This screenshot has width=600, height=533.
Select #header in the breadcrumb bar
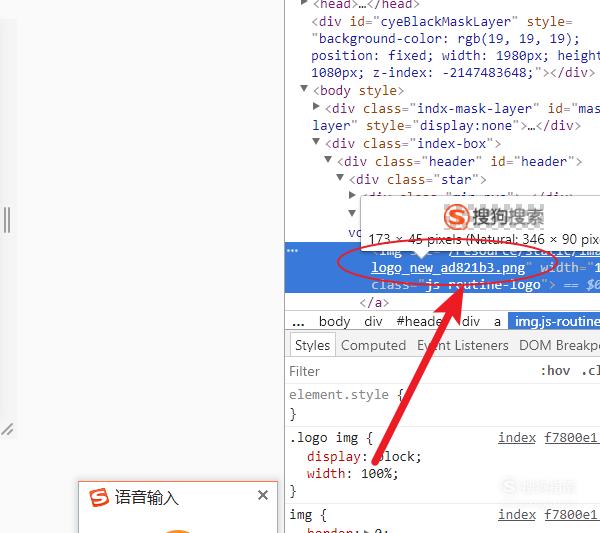point(420,321)
